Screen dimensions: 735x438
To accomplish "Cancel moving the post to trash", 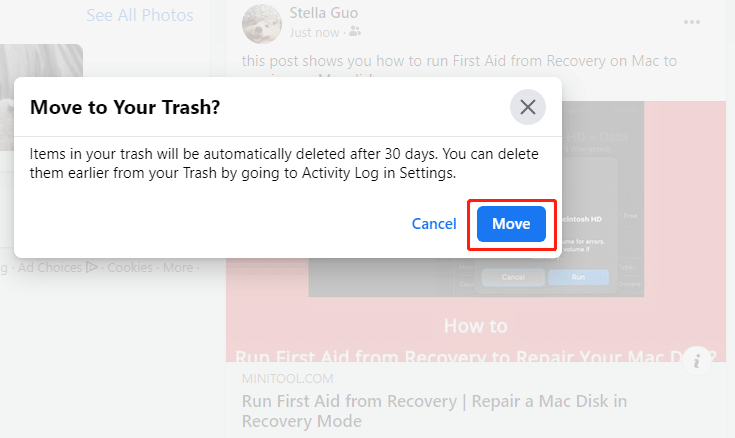I will (434, 224).
